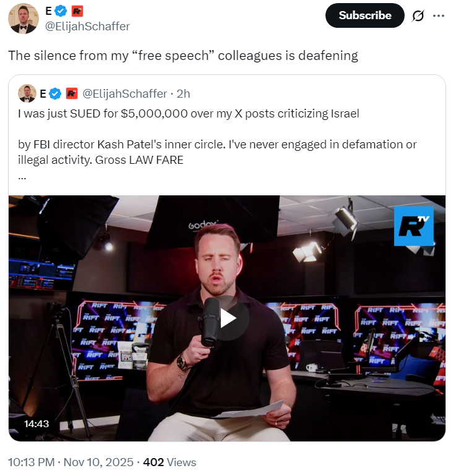Click the 402 Views count
The height and width of the screenshot is (476, 456).
[170, 462]
